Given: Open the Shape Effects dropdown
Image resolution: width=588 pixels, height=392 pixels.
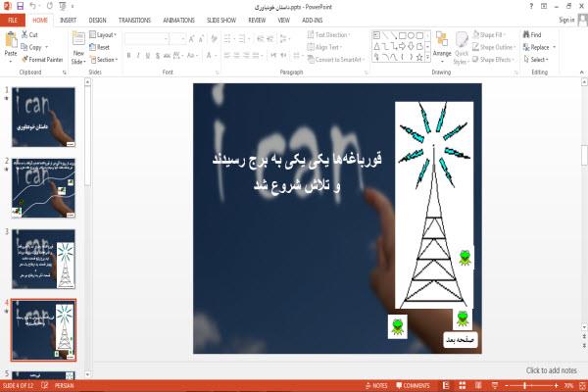Looking at the screenshot, I should (x=493, y=60).
